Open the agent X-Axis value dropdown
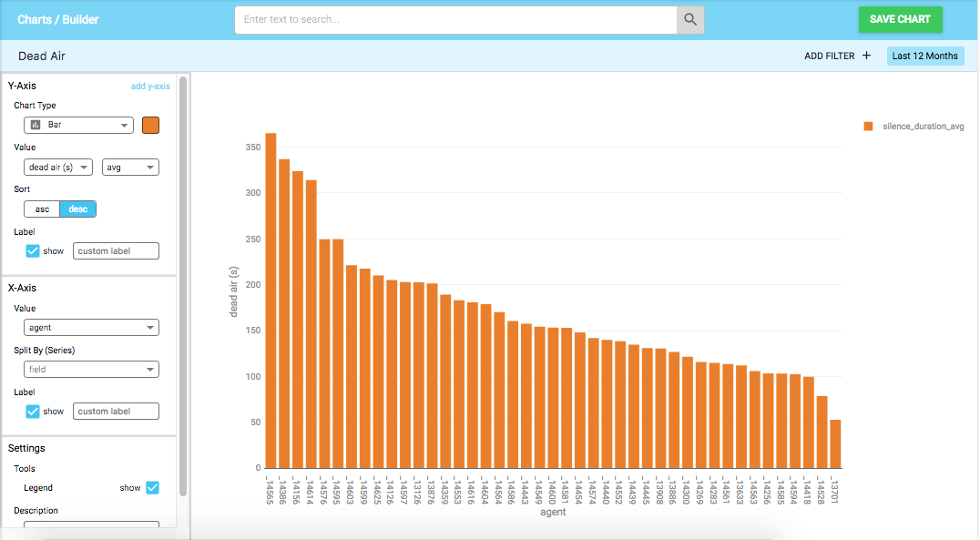 click(91, 328)
